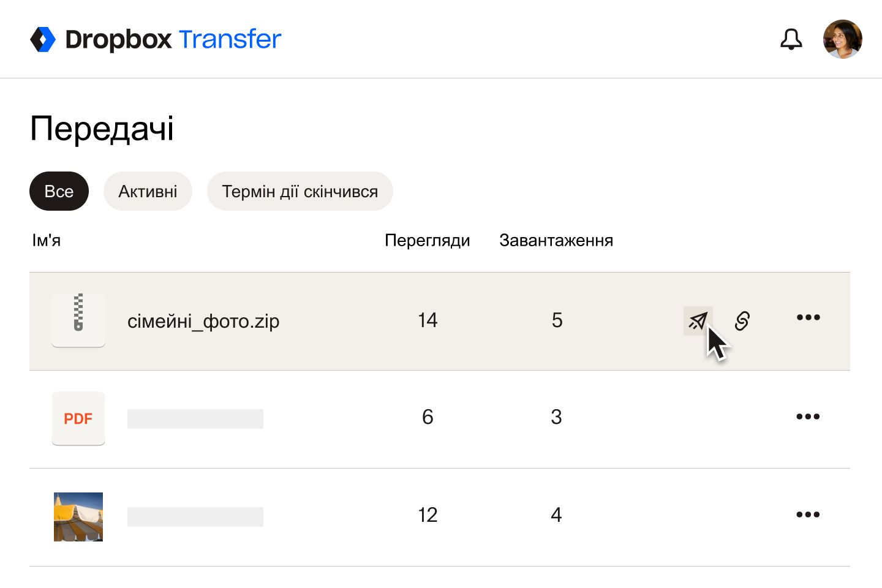Switch to the Активні filter
This screenshot has height=588, width=882.
148,191
